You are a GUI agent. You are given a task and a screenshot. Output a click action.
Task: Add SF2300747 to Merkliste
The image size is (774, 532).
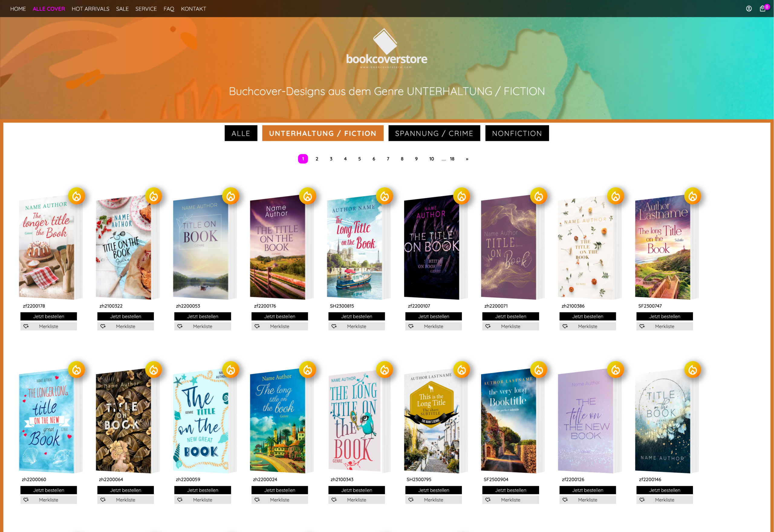664,326
